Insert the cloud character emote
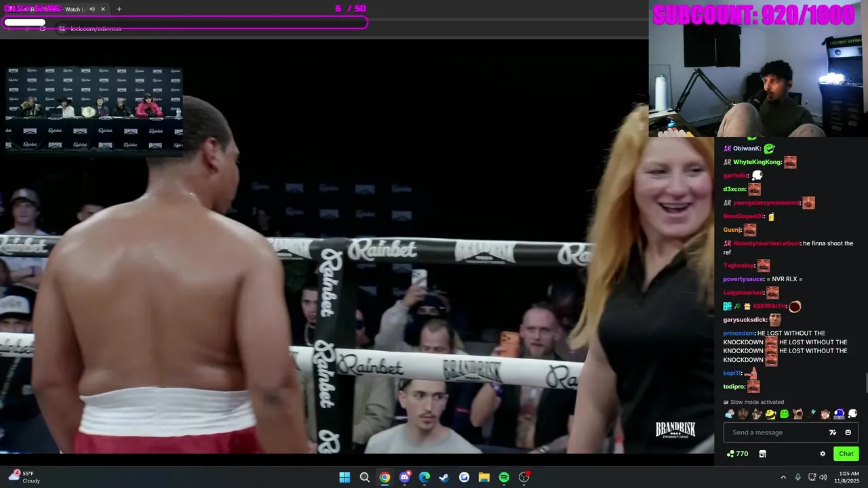The height and width of the screenshot is (488, 868). point(730,413)
